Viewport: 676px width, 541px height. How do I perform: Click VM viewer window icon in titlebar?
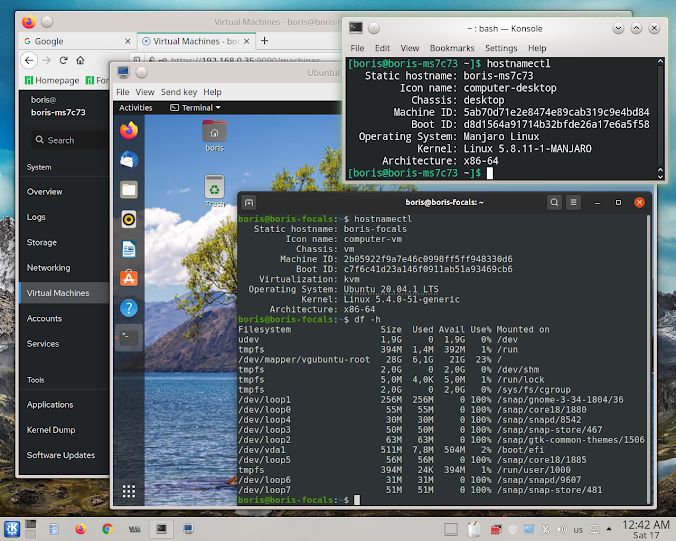(x=124, y=72)
